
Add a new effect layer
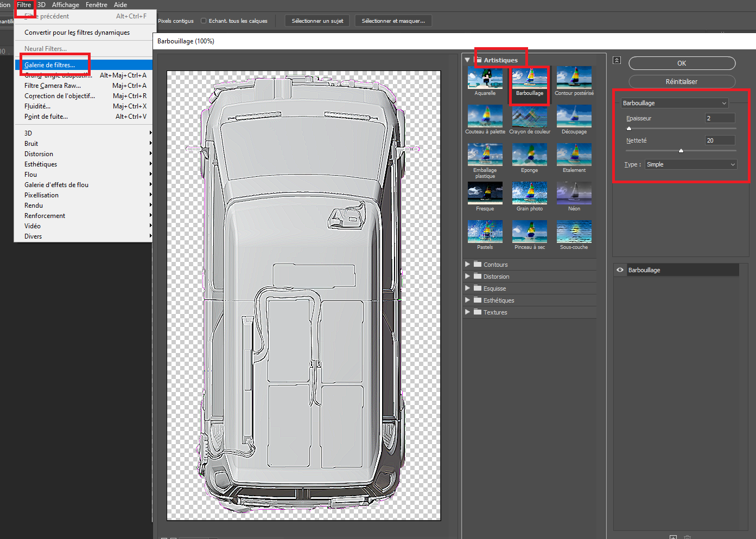coord(673,537)
